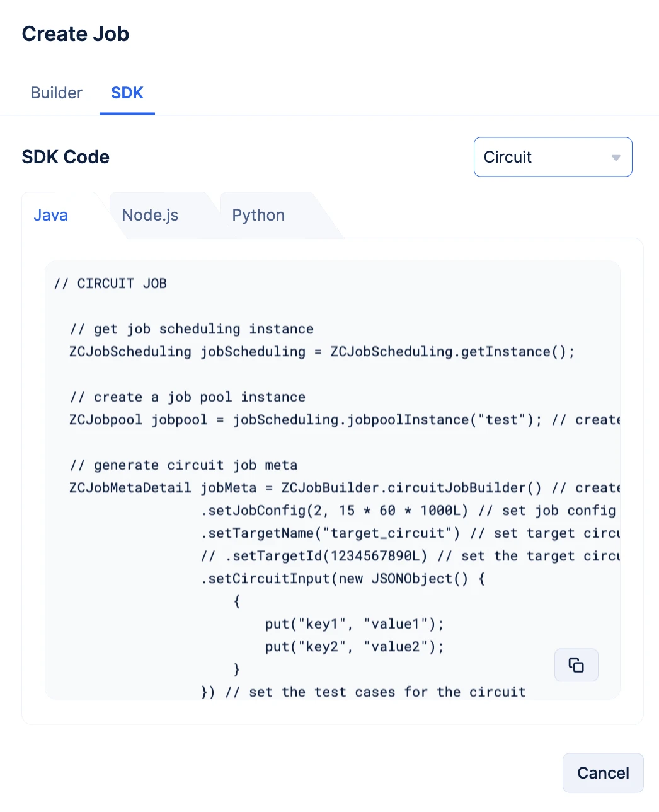Click the setTargetName("target_circuit") line
The width and height of the screenshot is (659, 812).
(x=410, y=533)
